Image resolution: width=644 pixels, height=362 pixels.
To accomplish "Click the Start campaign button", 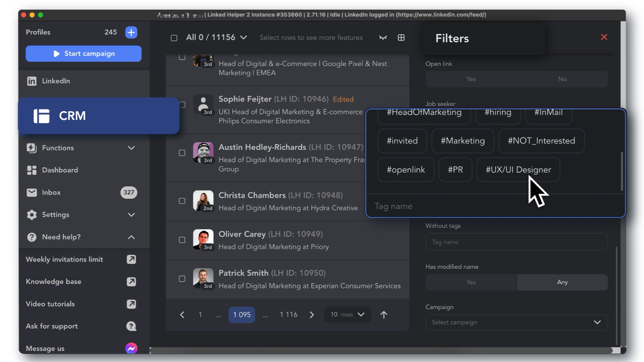I will pos(84,54).
